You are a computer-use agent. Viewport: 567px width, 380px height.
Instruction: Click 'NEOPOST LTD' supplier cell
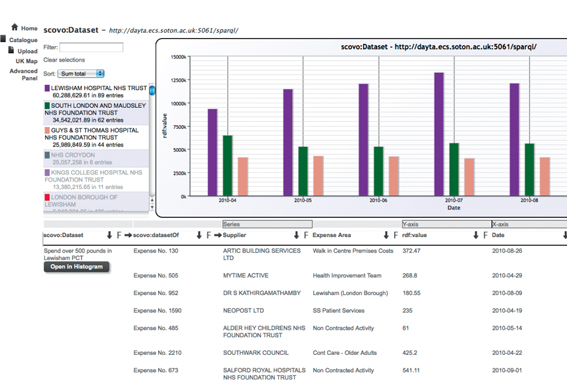click(x=243, y=311)
